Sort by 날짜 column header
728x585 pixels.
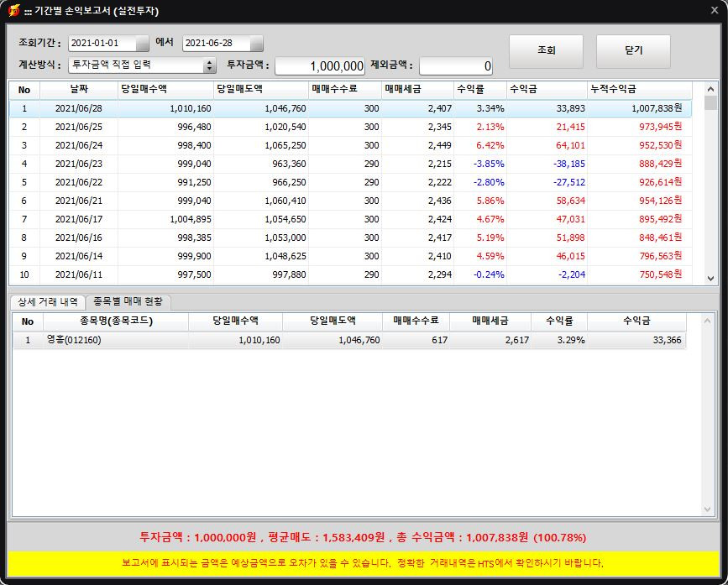(79, 90)
